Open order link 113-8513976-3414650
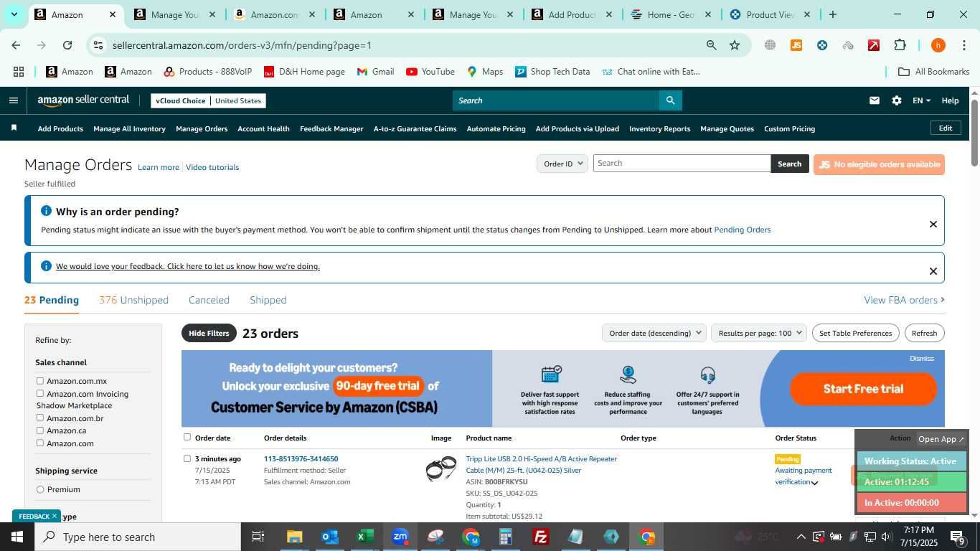Screen dimensions: 980x551 coord(301,458)
